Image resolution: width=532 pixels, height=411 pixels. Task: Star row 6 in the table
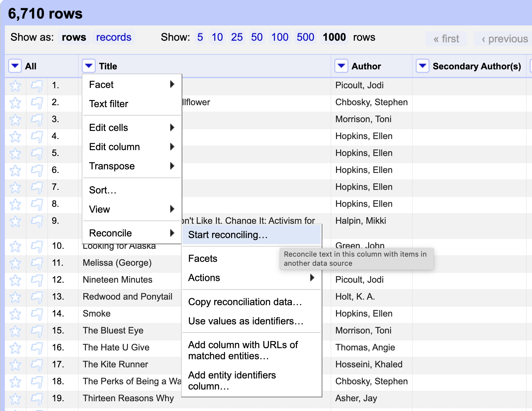(x=15, y=171)
